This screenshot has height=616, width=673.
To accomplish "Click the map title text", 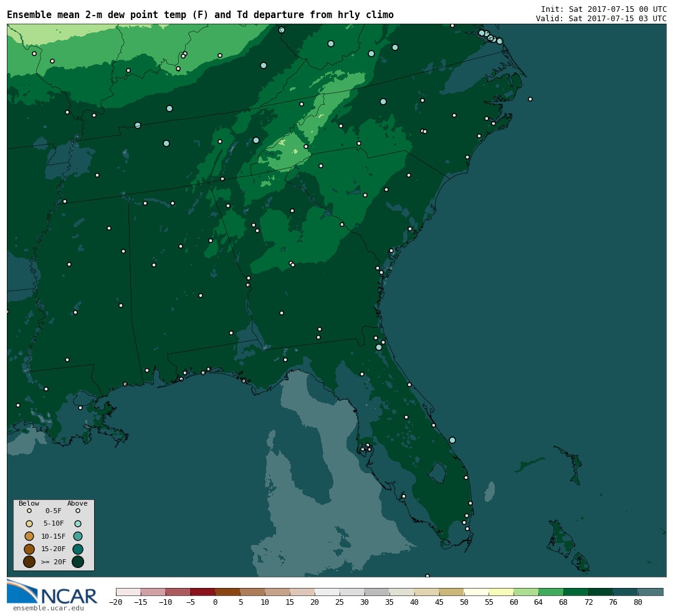I will coord(200,15).
